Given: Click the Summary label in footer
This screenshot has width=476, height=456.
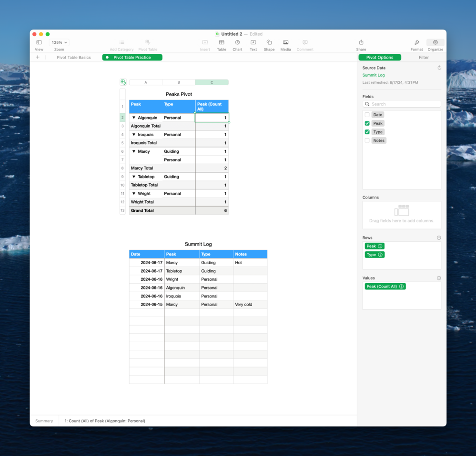Looking at the screenshot, I should (44, 421).
